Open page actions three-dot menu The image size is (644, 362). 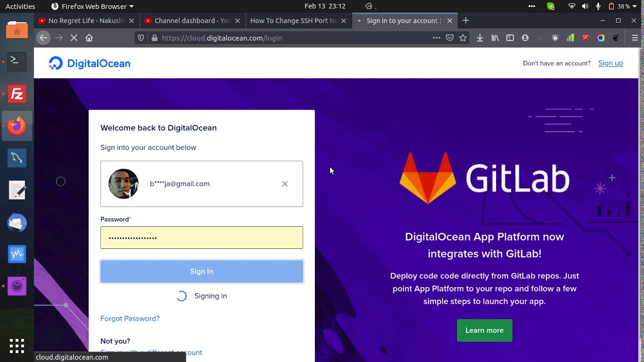click(436, 38)
